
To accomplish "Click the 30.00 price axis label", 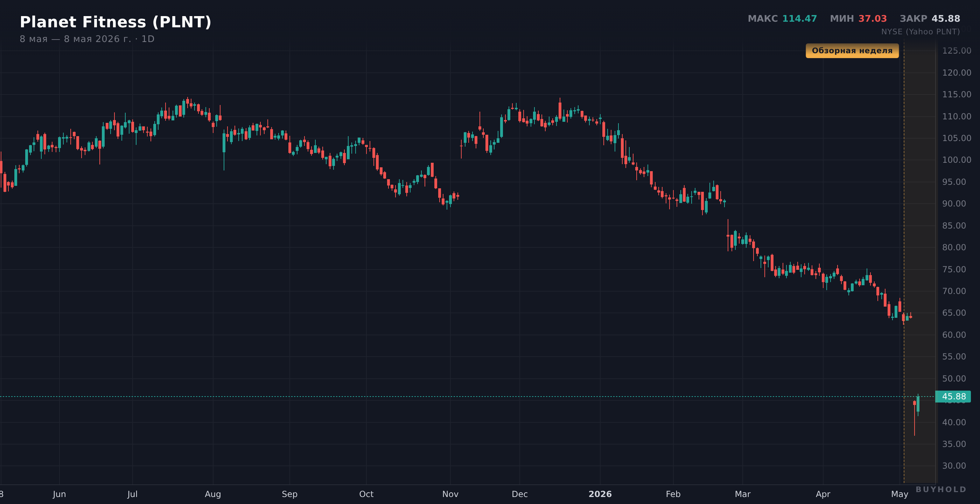I will (x=954, y=465).
